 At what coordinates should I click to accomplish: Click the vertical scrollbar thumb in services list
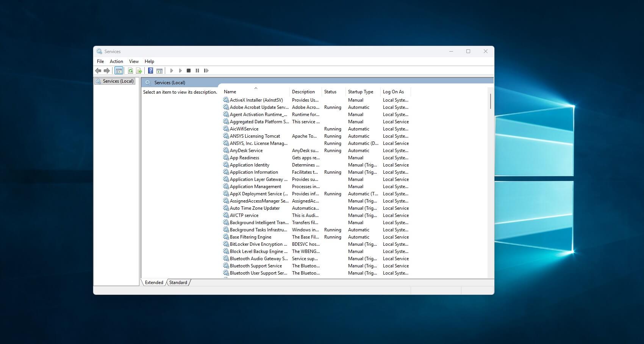point(491,101)
